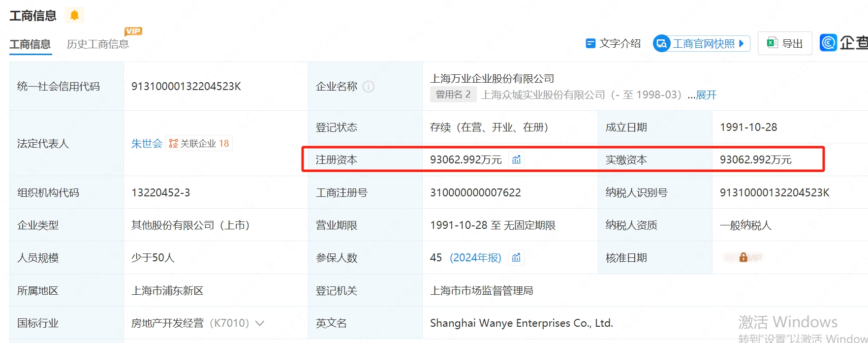Open legal representative 朱世会 link
868x343 pixels.
(x=147, y=143)
